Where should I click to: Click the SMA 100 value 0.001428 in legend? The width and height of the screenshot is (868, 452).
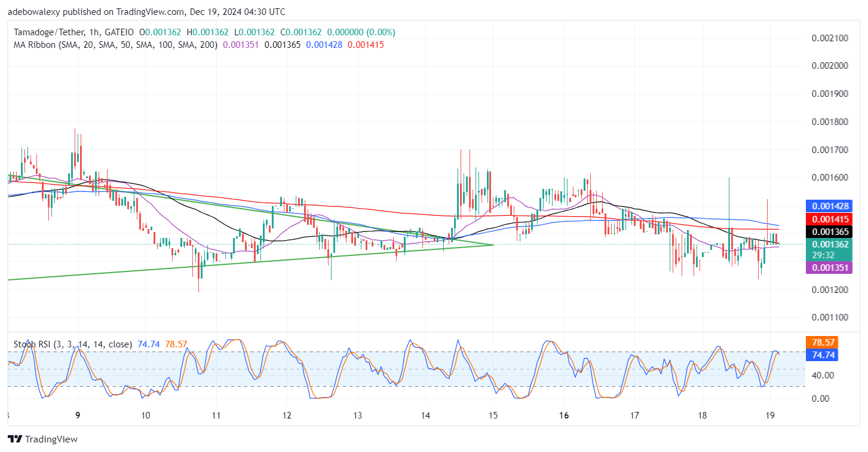tap(324, 44)
